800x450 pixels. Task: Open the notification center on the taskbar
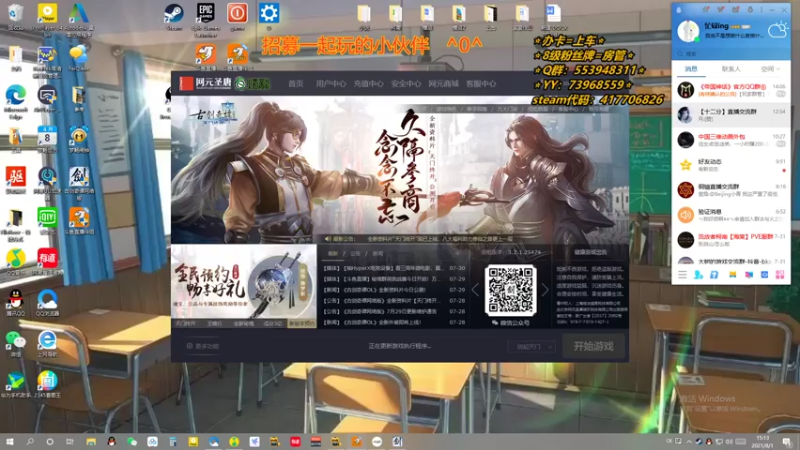(787, 442)
